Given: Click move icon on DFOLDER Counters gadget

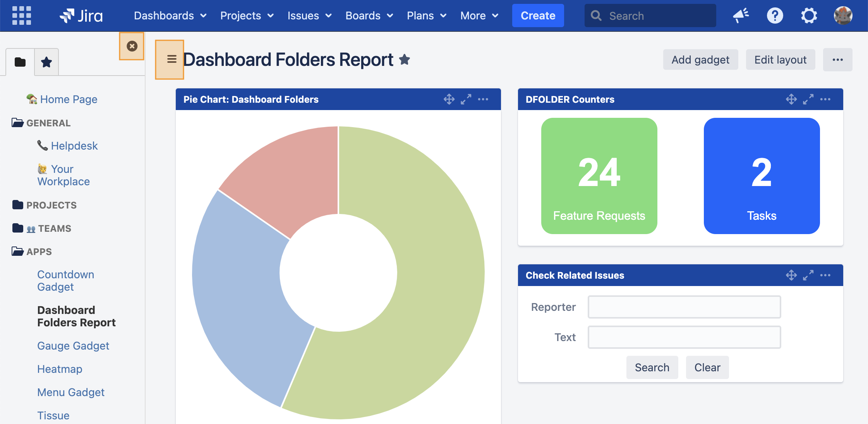Looking at the screenshot, I should click(791, 99).
